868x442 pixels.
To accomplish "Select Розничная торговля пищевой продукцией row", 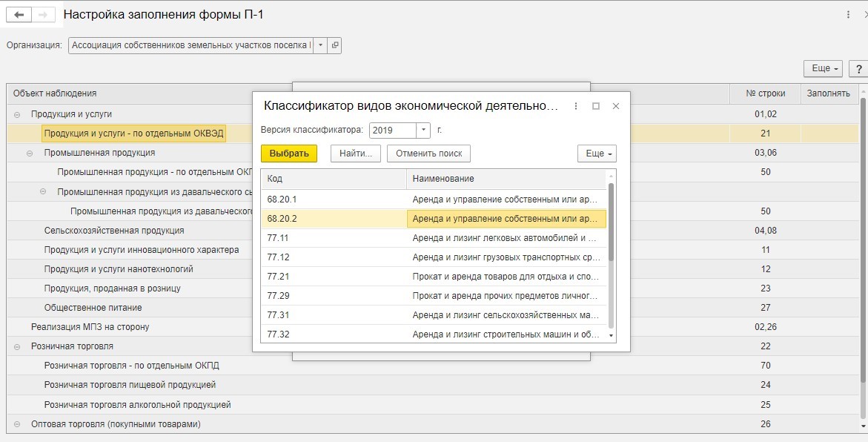I will click(130, 385).
